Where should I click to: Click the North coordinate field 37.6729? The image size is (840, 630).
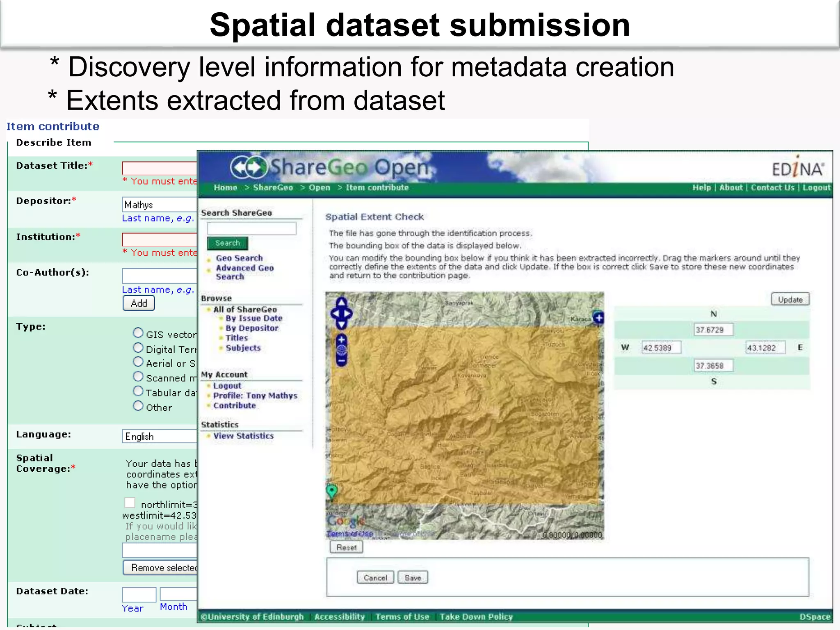[714, 330]
